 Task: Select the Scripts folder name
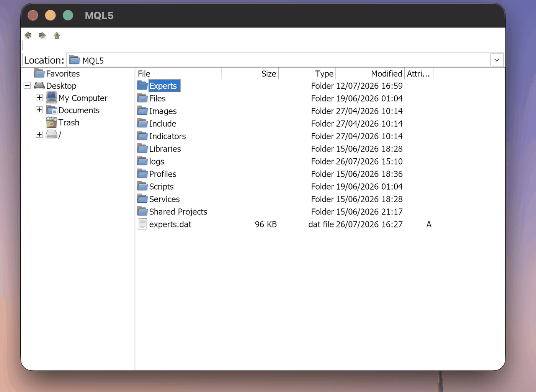point(161,187)
